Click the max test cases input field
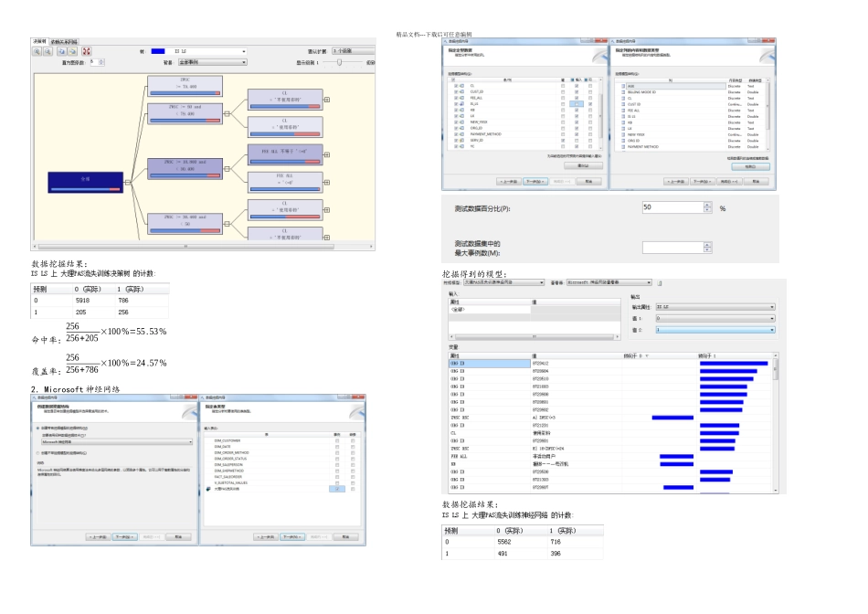Screen dimensions: 868x614 click(671, 247)
